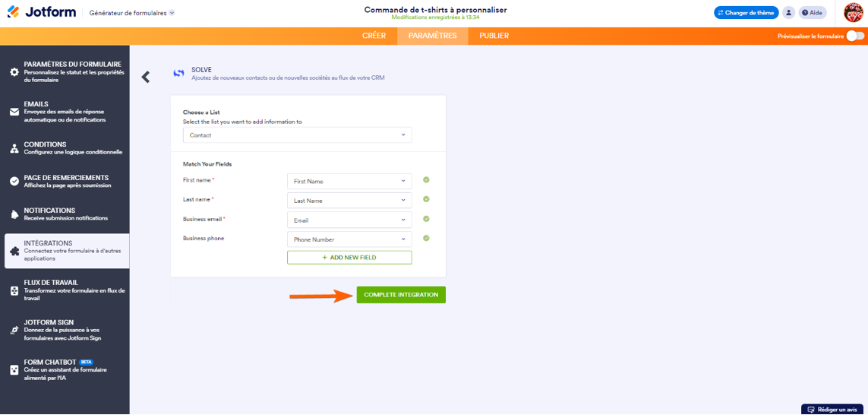
Task: Open the form settings gear icon
Action: [14, 72]
